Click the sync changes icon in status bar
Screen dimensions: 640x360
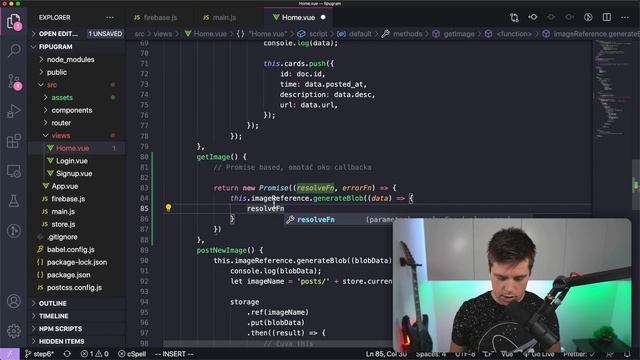pos(67,354)
